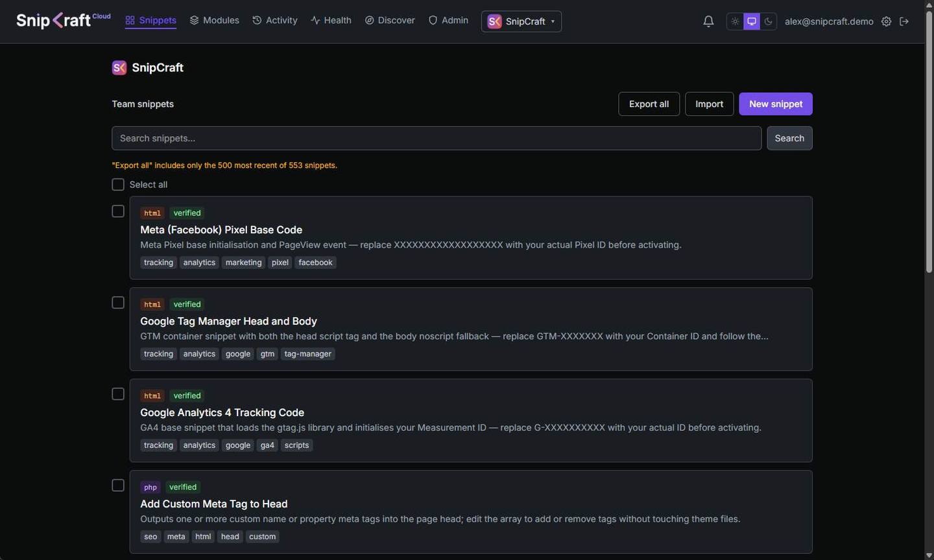
Task: Click the alex@snipcraft.demo account label
Action: (829, 21)
